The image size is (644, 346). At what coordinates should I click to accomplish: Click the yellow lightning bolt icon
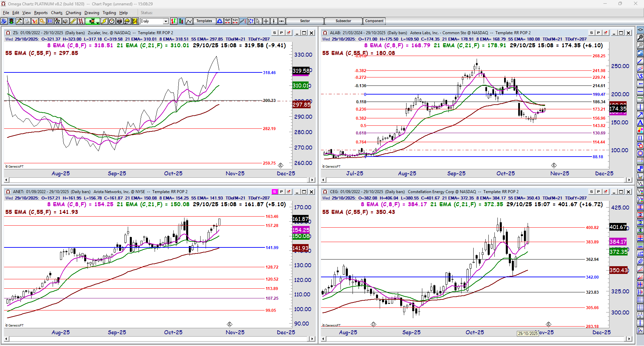click(104, 21)
